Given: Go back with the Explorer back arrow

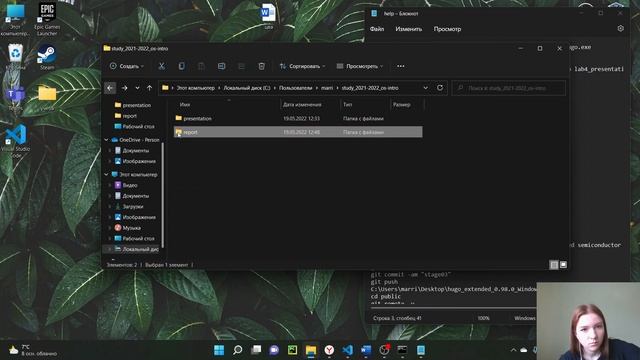Looking at the screenshot, I should [x=110, y=88].
